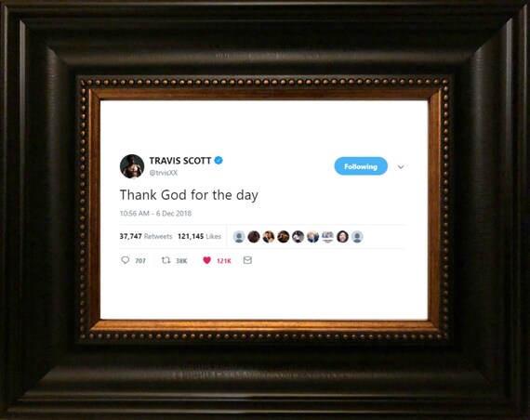Click last default gray liker avatar
This screenshot has height=420, width=530.
tap(357, 237)
